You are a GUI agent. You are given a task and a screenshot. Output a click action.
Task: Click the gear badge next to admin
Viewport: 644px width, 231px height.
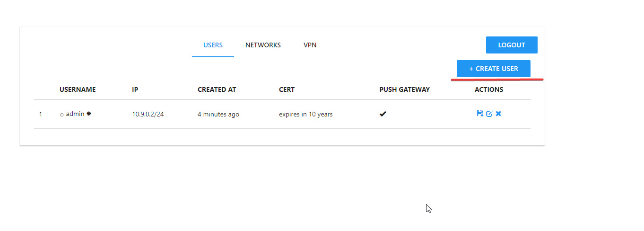coord(89,114)
